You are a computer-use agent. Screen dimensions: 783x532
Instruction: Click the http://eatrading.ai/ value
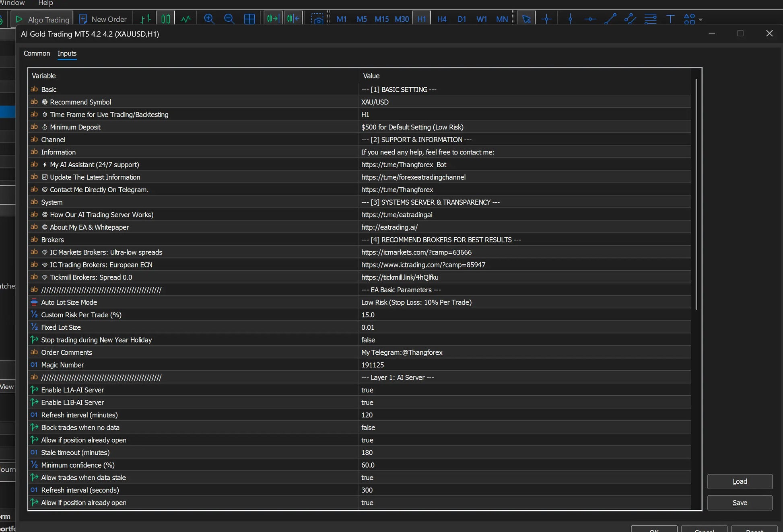(x=389, y=227)
